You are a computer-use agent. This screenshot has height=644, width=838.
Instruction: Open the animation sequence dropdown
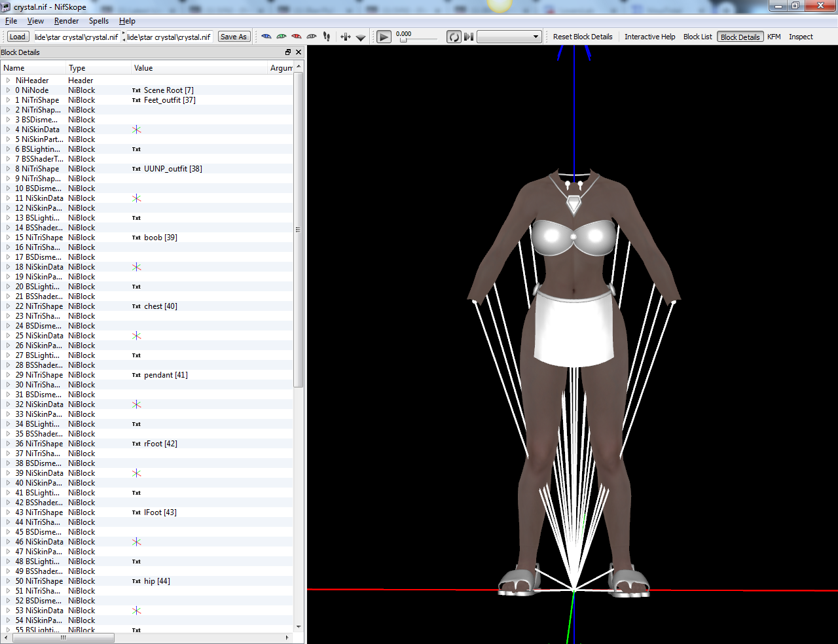point(509,37)
